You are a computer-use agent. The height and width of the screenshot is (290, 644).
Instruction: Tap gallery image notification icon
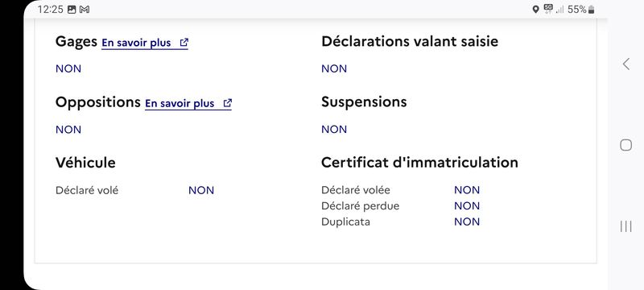tap(72, 10)
